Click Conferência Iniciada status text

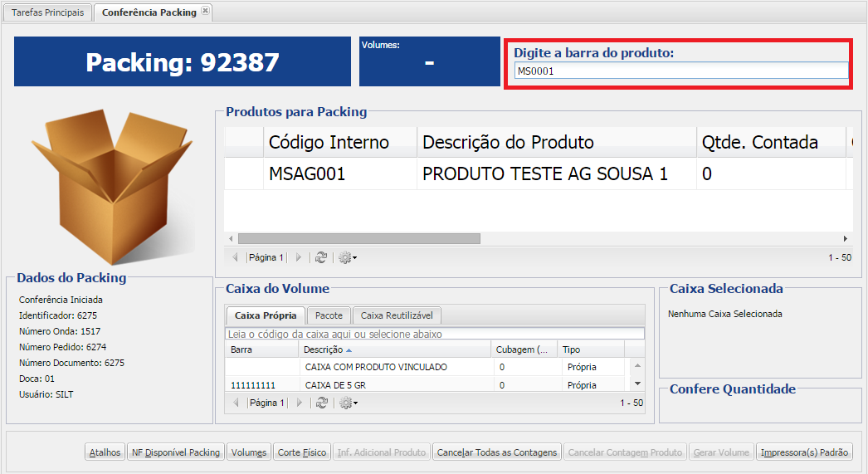[61, 300]
